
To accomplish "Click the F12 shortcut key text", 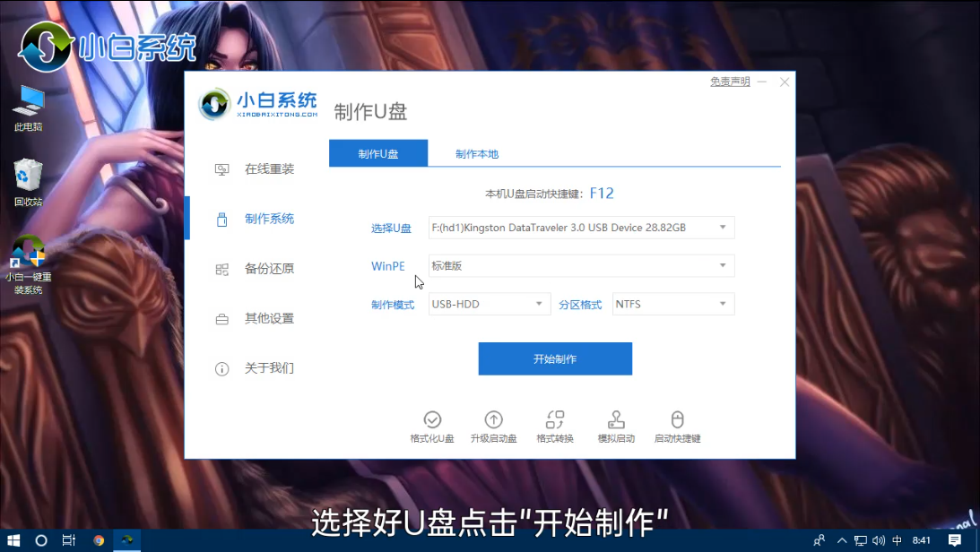I will [x=602, y=194].
